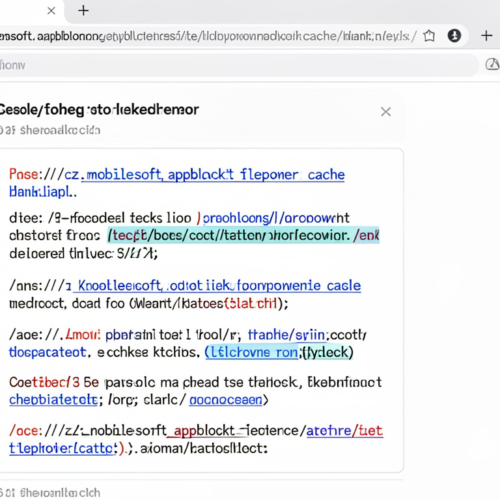Image resolution: width=500 pixels, height=500 pixels.
Task: Open the 'atefre/tuet' link
Action: tap(345, 431)
